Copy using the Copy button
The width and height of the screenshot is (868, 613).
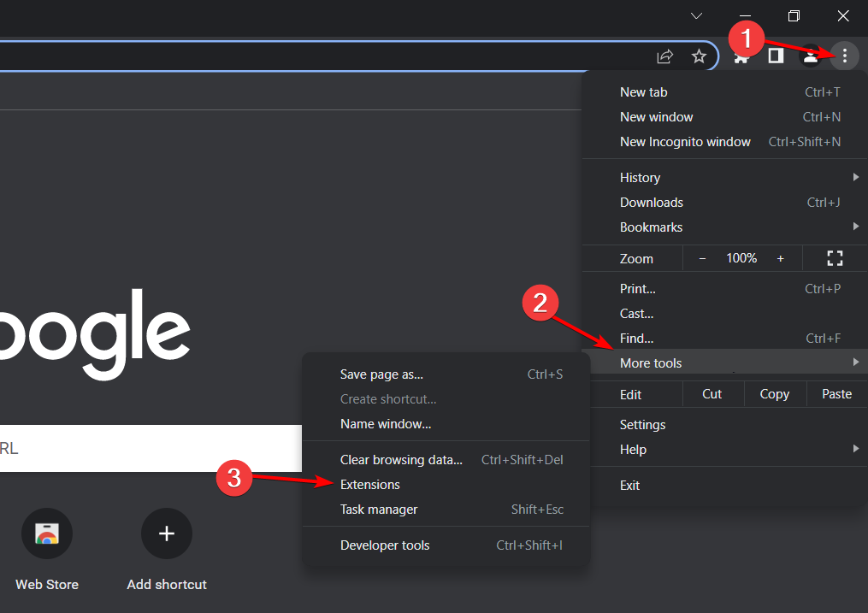pos(774,394)
